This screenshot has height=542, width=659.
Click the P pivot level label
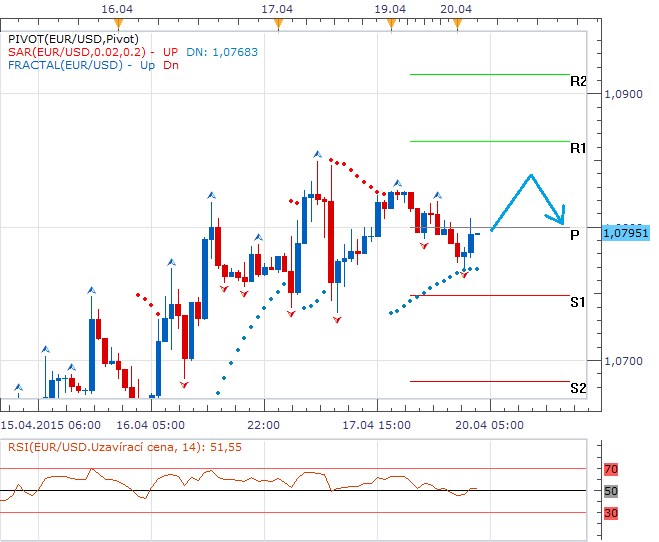tap(574, 235)
